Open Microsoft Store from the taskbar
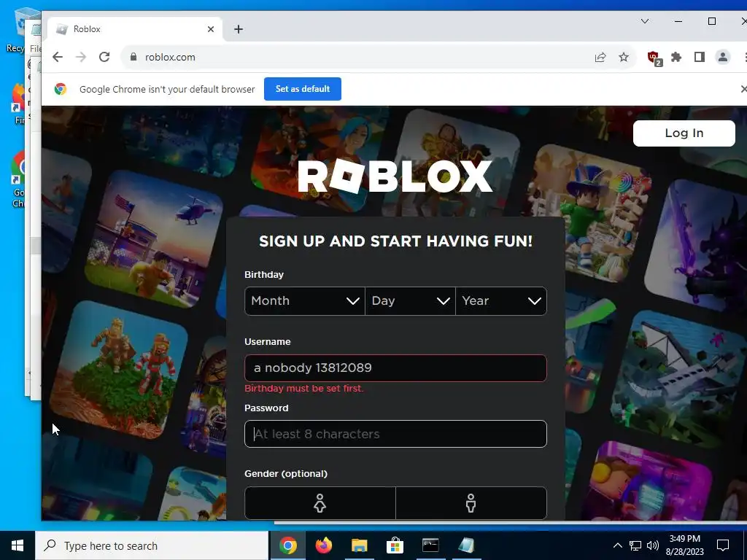This screenshot has width=747, height=560. 395,545
